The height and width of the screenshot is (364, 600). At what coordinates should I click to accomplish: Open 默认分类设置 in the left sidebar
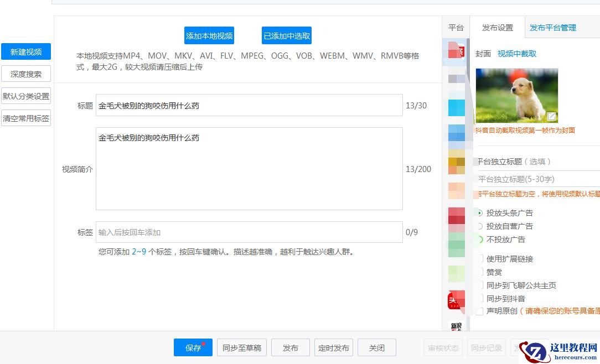point(26,96)
